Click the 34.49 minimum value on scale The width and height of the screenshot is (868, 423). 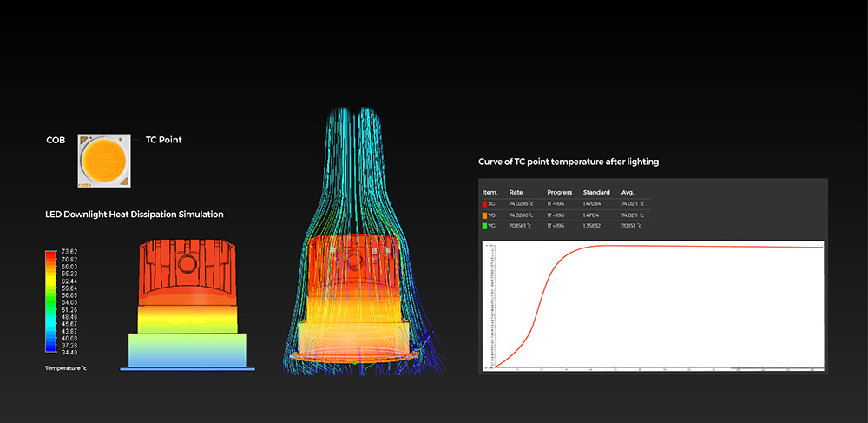coord(71,352)
